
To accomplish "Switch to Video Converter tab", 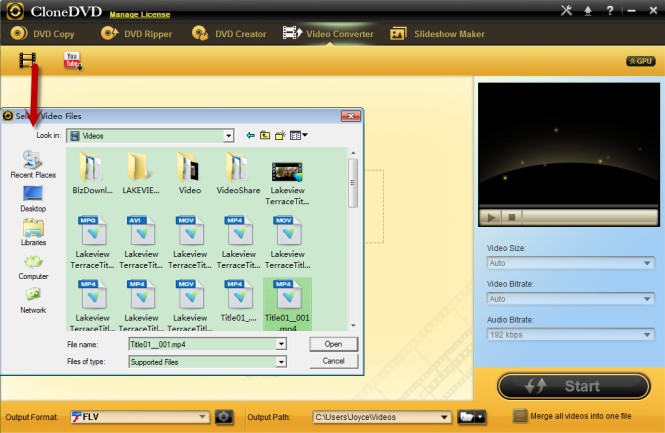I will (328, 34).
